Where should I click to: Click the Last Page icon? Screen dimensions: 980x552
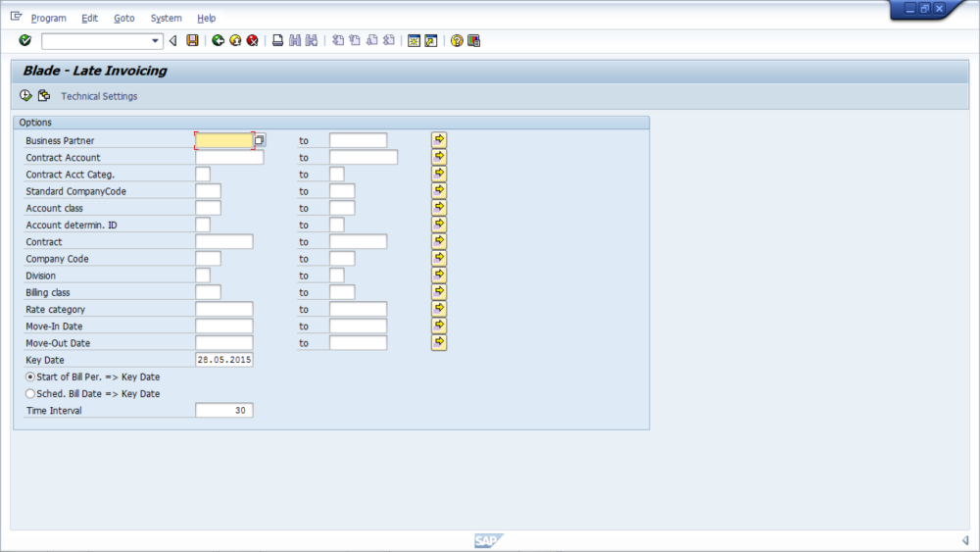point(389,40)
